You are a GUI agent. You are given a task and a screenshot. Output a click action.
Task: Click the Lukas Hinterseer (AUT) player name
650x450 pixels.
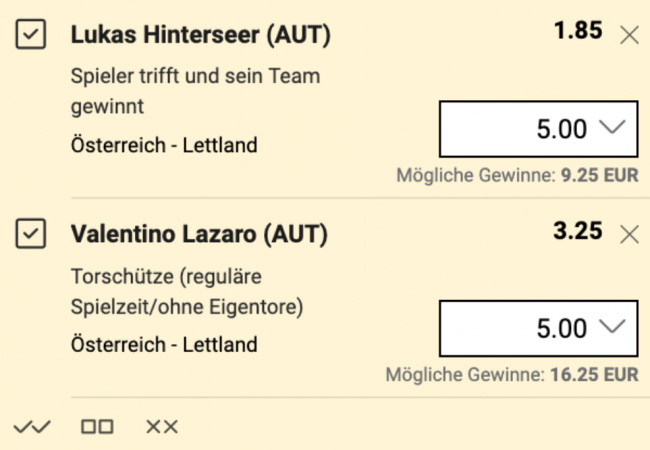coord(201,36)
